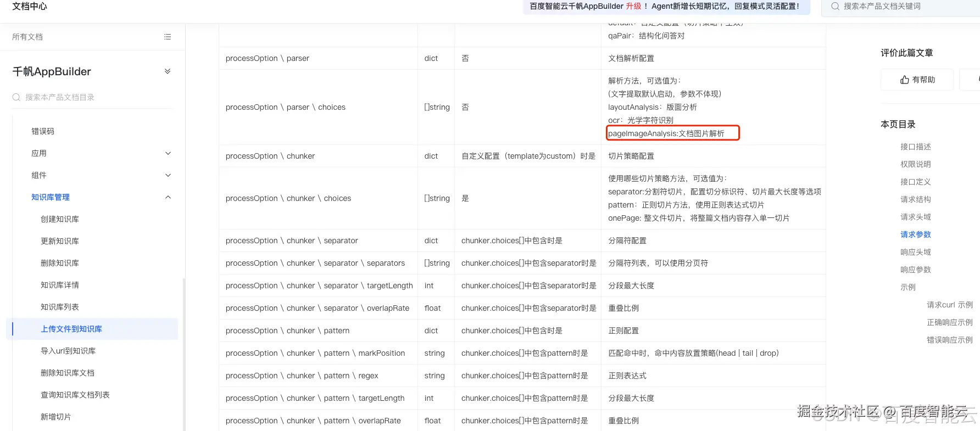Open the 新增切片 page
This screenshot has width=980, height=431.
56,417
